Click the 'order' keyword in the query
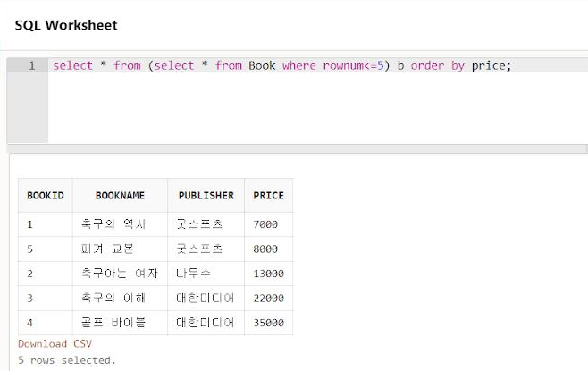588x371 pixels. click(x=427, y=65)
